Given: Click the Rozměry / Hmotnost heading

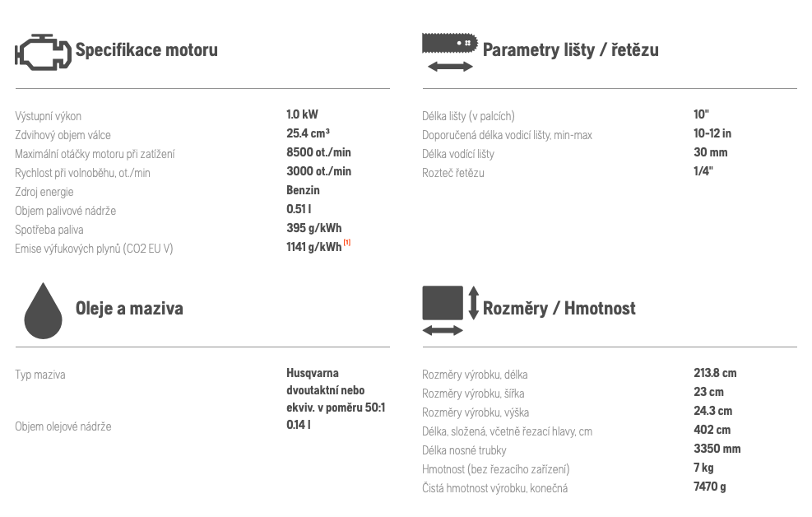Looking at the screenshot, I should tap(559, 309).
